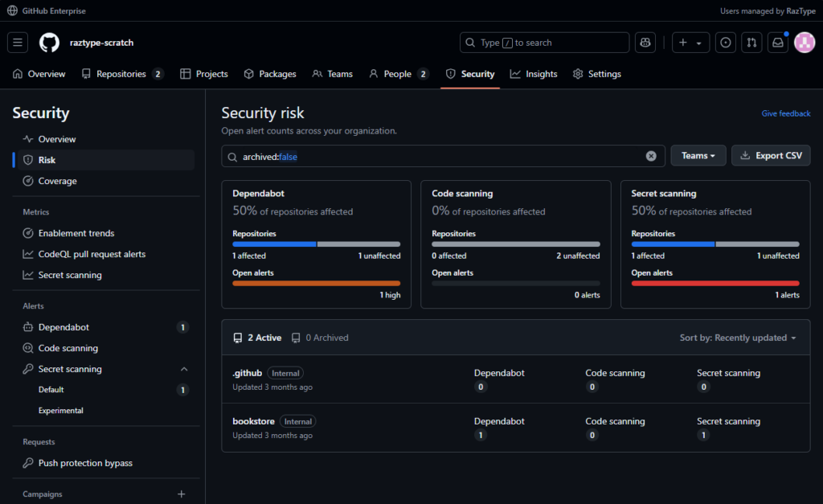
Task: Select Dependabot under Alerts
Action: tap(65, 327)
